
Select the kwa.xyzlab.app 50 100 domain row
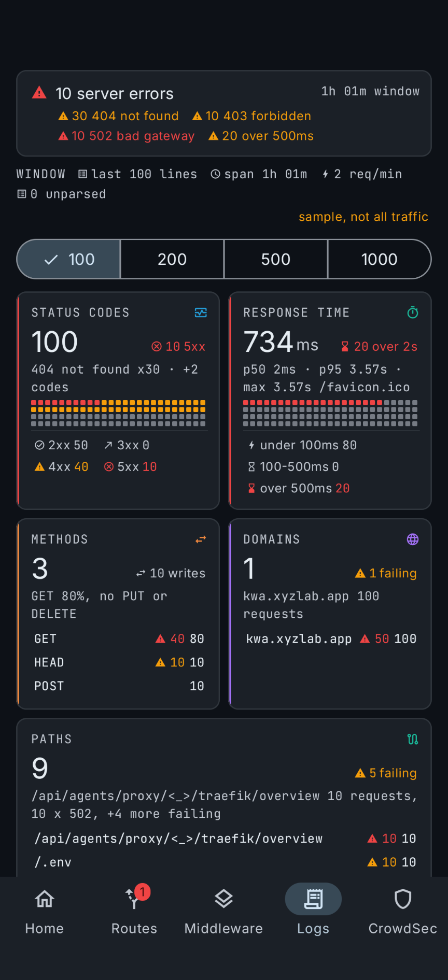[331, 639]
